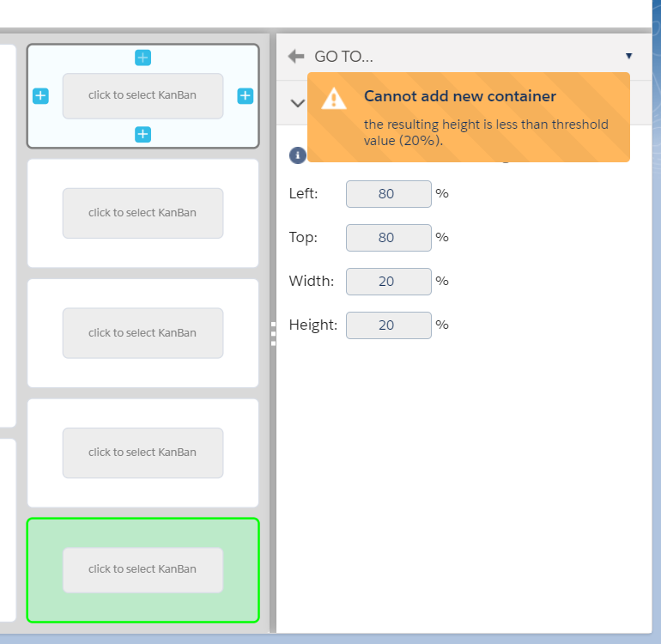Click the Top percentage input field
Viewport: 661px width, 644px height.
pos(388,238)
